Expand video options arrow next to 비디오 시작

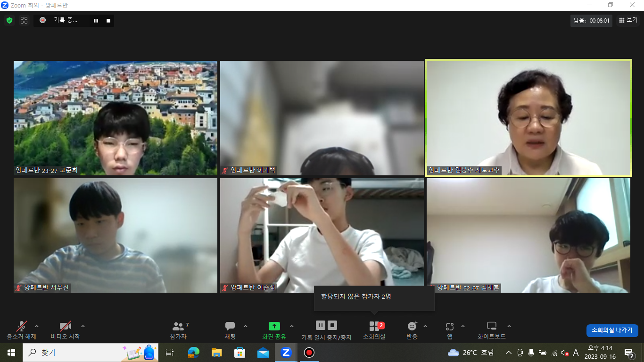[x=83, y=326]
